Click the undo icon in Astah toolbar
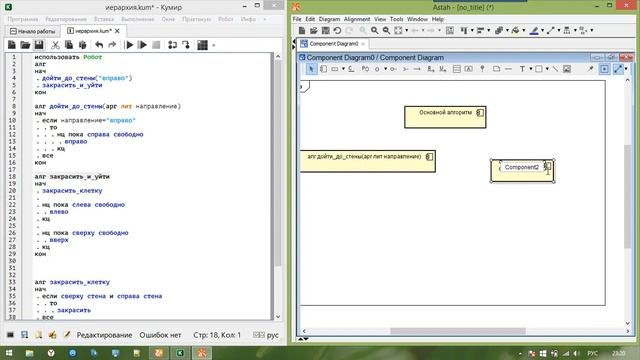The image size is (640, 360). (337, 30)
